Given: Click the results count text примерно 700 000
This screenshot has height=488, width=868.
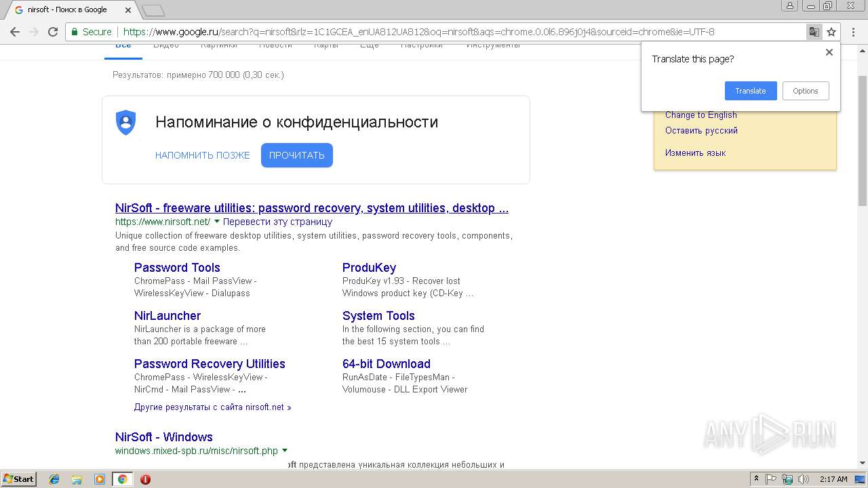Looking at the screenshot, I should click(203, 75).
